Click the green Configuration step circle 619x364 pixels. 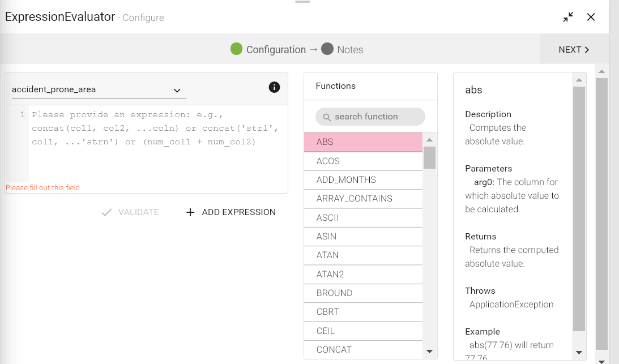(x=237, y=49)
